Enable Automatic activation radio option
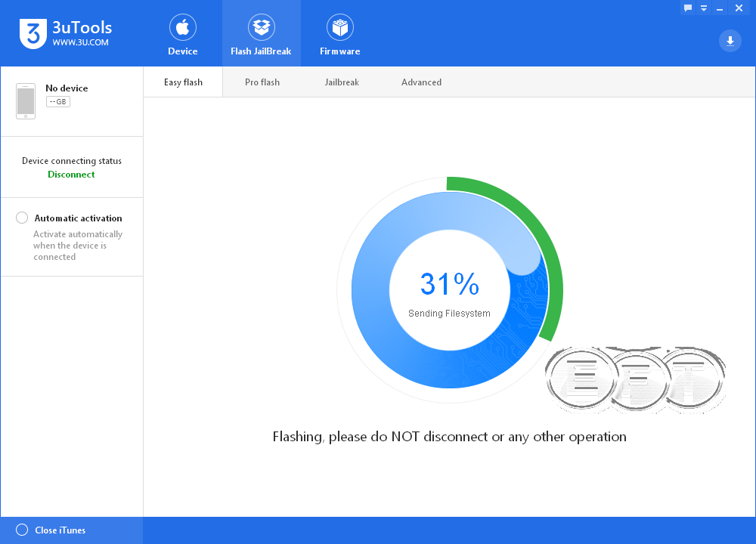756x544 pixels. pos(22,218)
